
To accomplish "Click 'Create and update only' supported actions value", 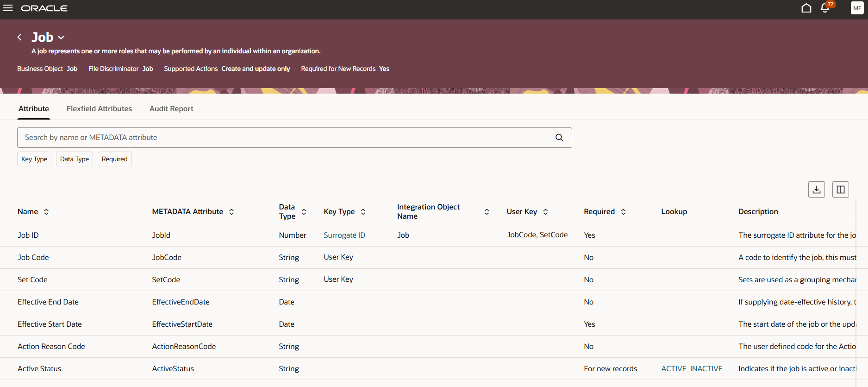I will [x=256, y=69].
